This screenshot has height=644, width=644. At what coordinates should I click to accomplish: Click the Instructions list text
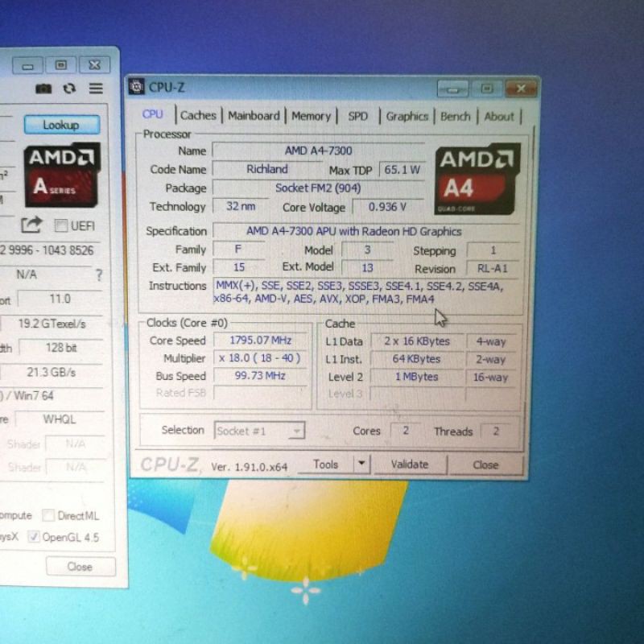tap(359, 292)
